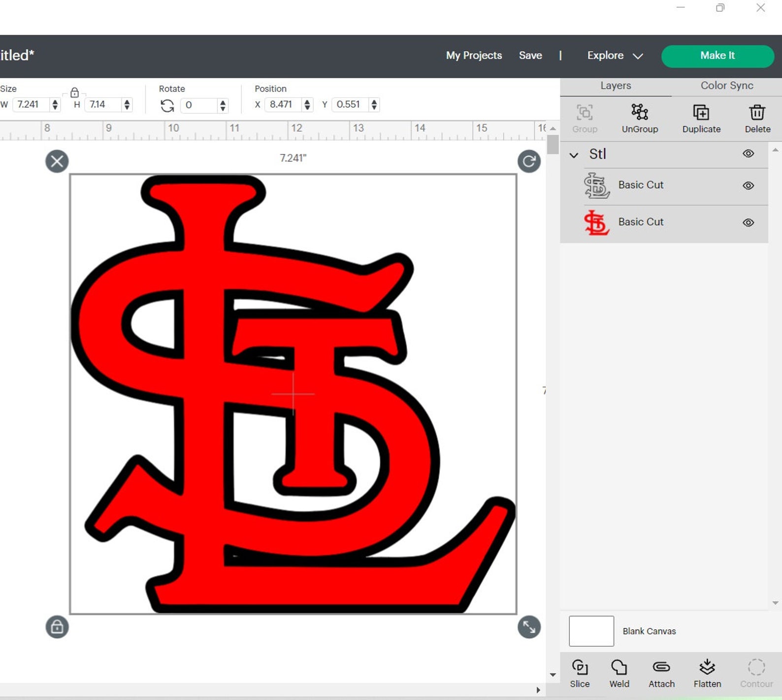Select the red Basic Cut layer thumbnail
Viewport: 782px width, 700px height.
(x=597, y=223)
